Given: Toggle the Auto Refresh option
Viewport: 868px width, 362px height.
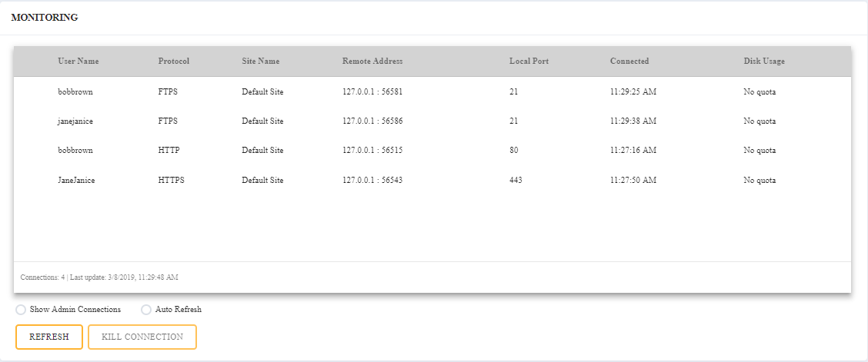Looking at the screenshot, I should click(146, 310).
